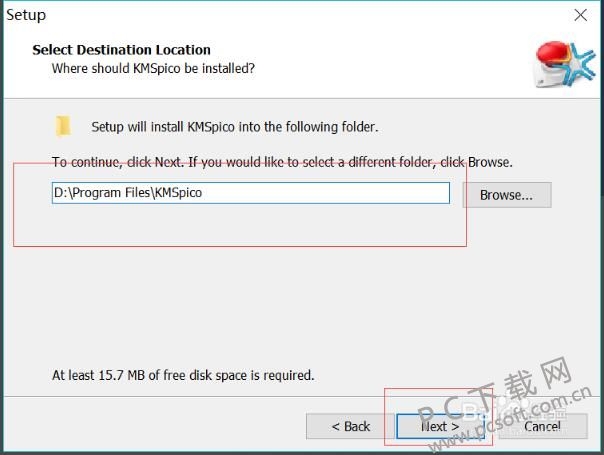Focus the destination folder path field
Viewport: 604px width, 455px height.
[x=251, y=193]
